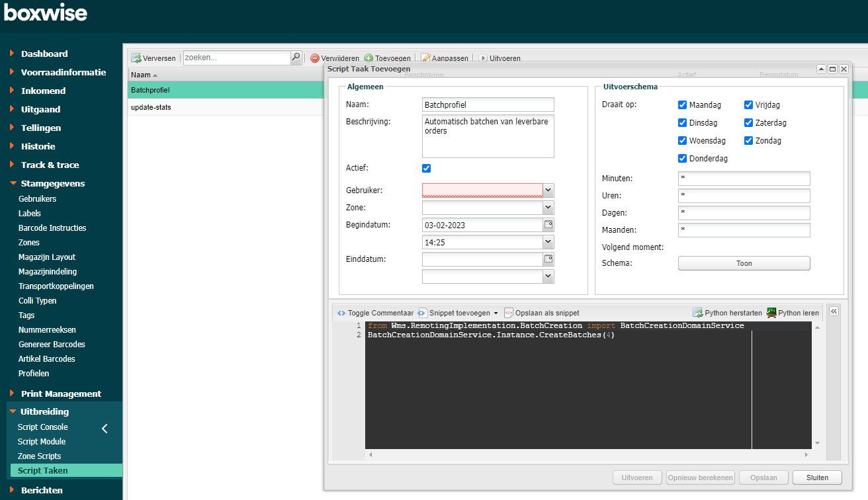Uncheck Vrijdag checkbox
868x500 pixels.
pyautogui.click(x=749, y=105)
